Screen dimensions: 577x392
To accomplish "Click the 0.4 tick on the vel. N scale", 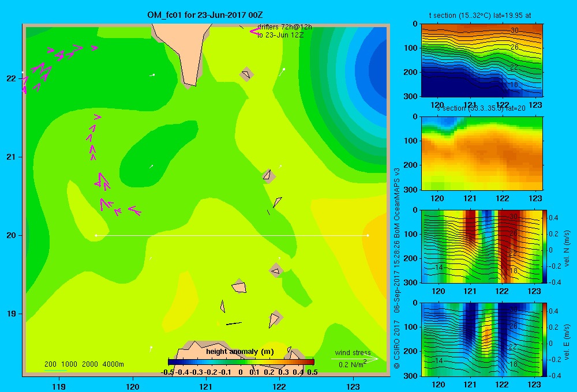I will (x=553, y=218).
